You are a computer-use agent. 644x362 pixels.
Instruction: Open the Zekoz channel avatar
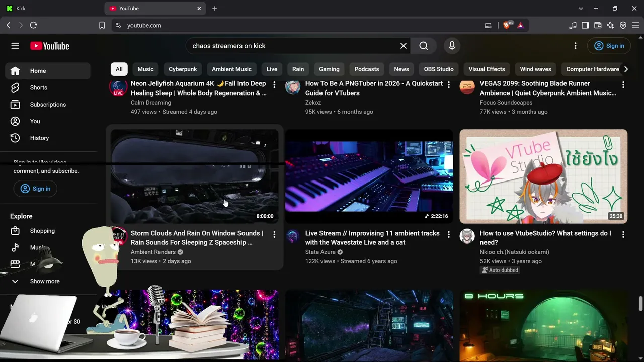[x=293, y=86]
